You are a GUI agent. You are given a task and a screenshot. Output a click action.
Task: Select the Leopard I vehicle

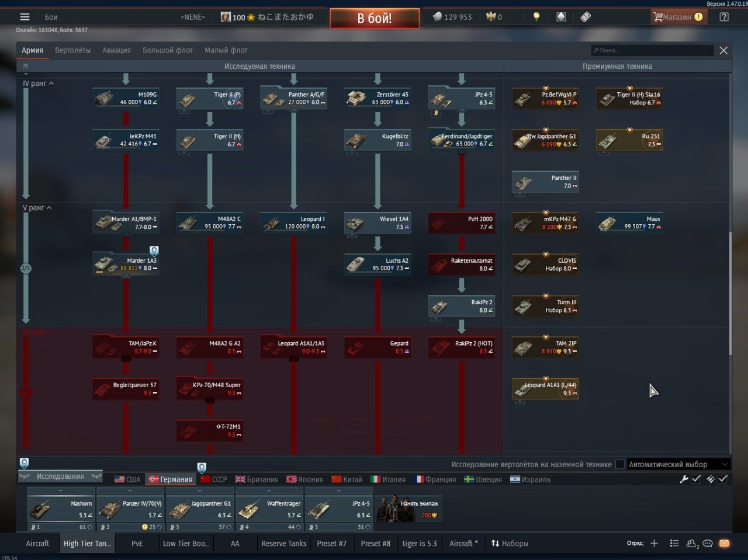pos(294,222)
